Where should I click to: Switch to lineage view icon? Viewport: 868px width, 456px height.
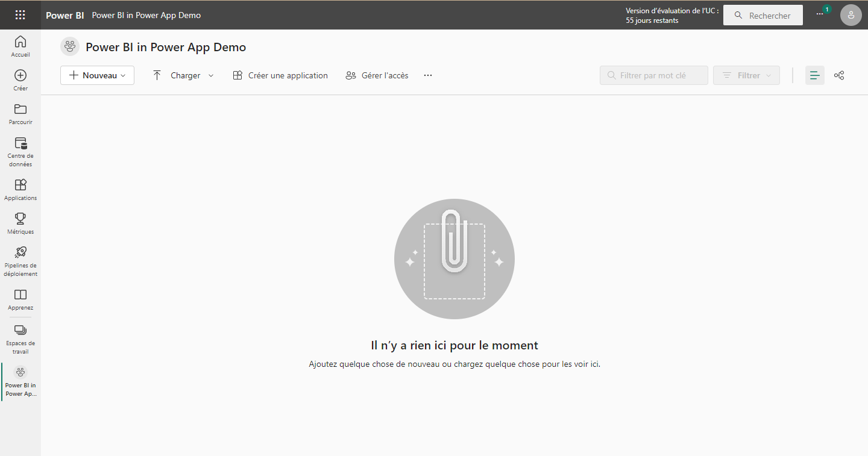pos(839,75)
